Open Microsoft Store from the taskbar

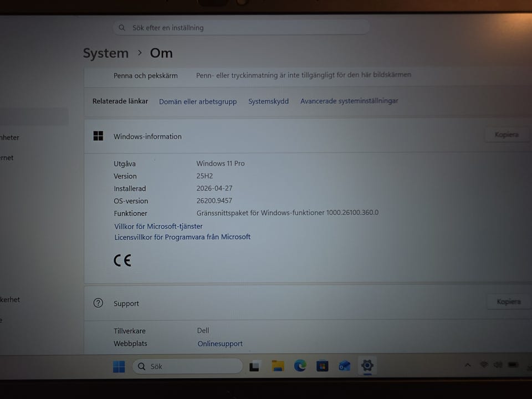[323, 366]
